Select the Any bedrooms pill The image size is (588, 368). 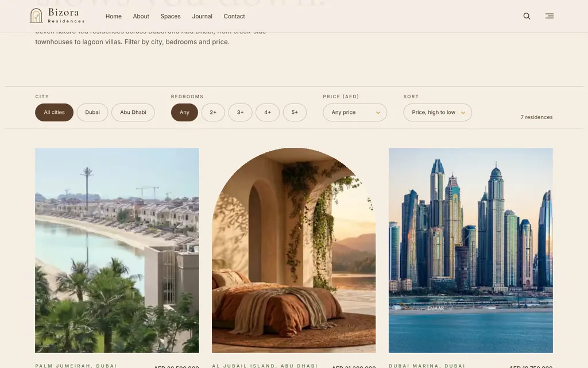pyautogui.click(x=184, y=112)
